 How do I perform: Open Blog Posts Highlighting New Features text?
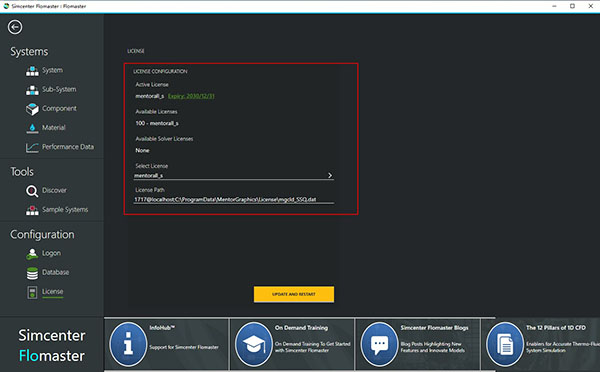coord(433,347)
